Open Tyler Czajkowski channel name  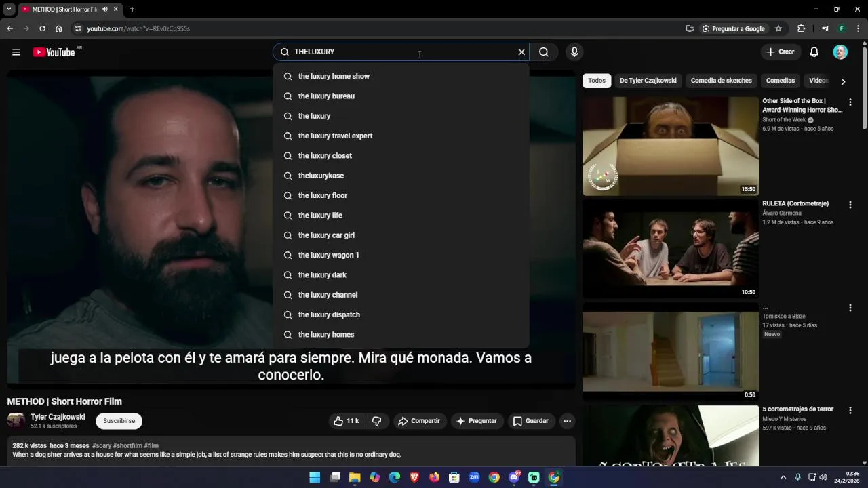tap(58, 417)
